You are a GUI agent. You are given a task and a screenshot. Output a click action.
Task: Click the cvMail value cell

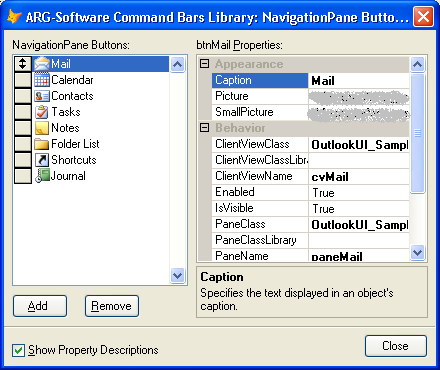[x=359, y=176]
